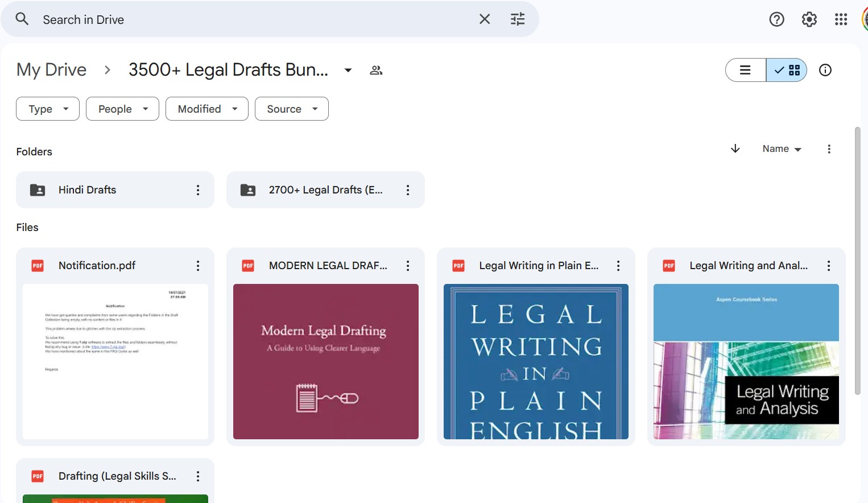Show details info icon
Viewport: 868px width, 503px height.
pyautogui.click(x=825, y=70)
